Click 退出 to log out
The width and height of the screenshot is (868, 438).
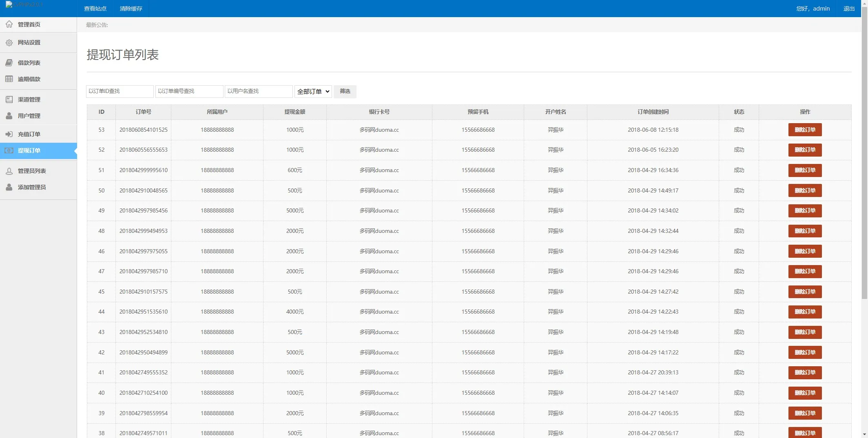849,9
